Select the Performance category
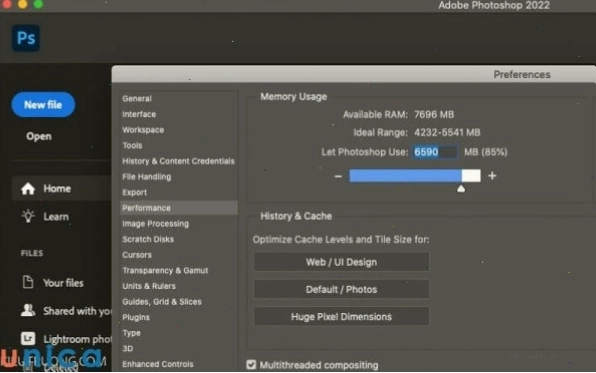This screenshot has width=596, height=373. (x=179, y=208)
